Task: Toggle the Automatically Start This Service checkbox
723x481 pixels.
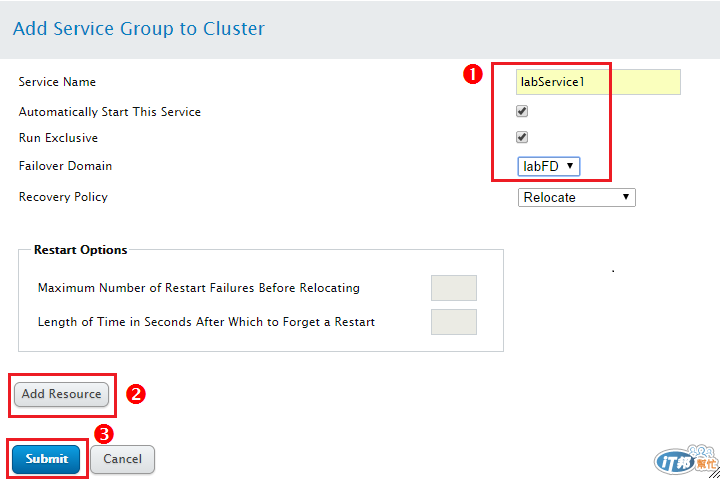Action: tap(522, 111)
